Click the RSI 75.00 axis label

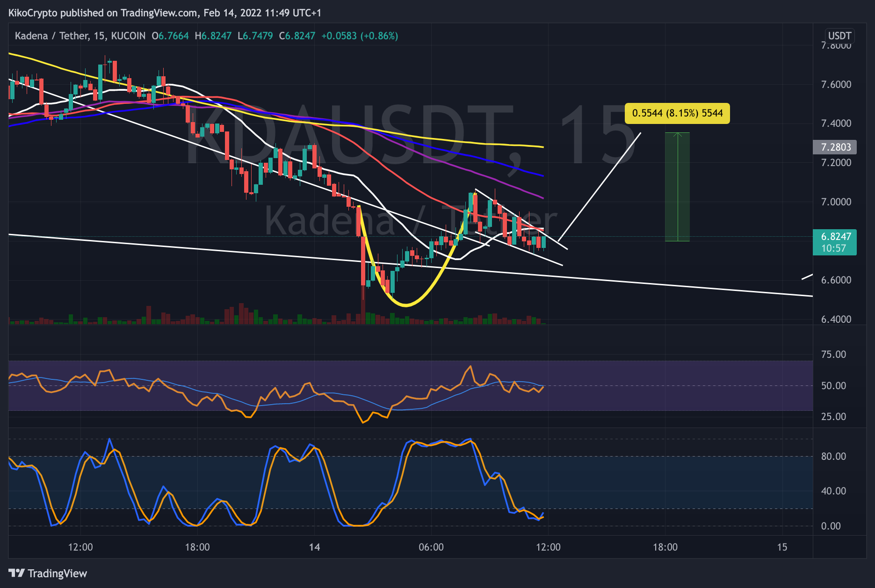[x=833, y=355]
